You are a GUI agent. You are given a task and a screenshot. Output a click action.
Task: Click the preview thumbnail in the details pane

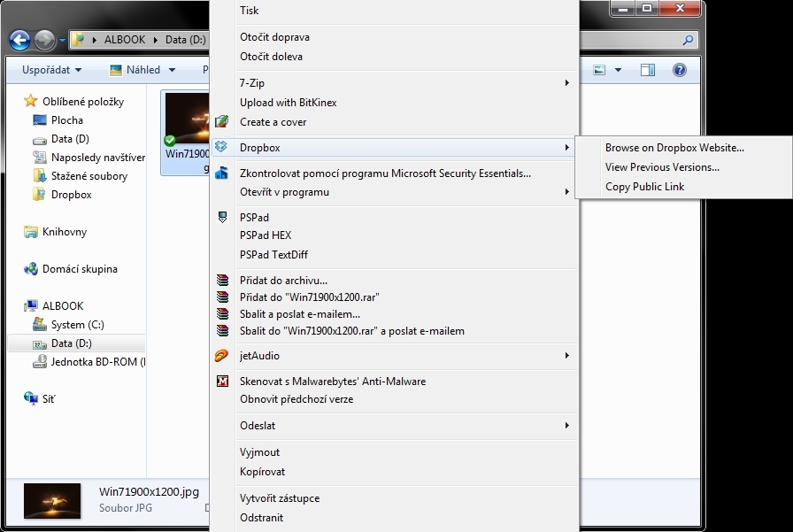click(x=52, y=501)
